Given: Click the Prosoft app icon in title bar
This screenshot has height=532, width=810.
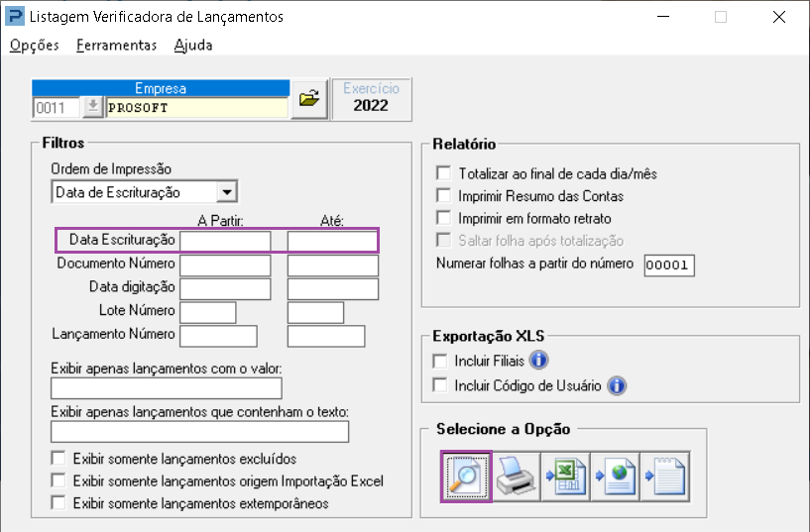Looking at the screenshot, I should click(x=15, y=16).
